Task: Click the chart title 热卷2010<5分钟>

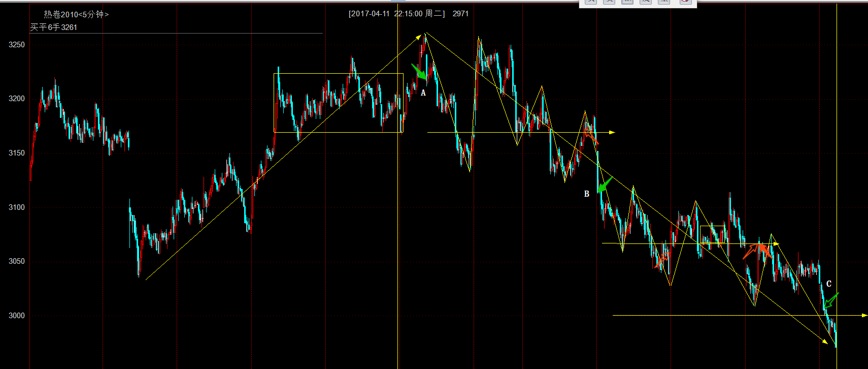Action: [x=76, y=14]
